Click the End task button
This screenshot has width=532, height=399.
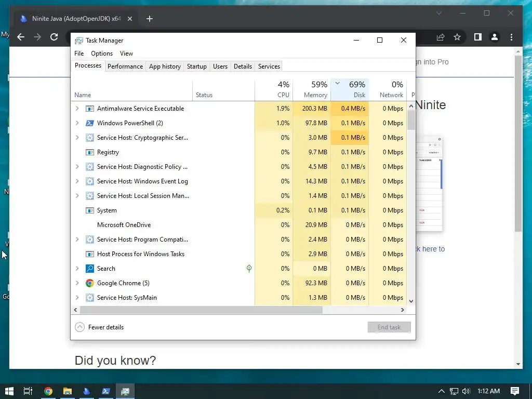(389, 327)
